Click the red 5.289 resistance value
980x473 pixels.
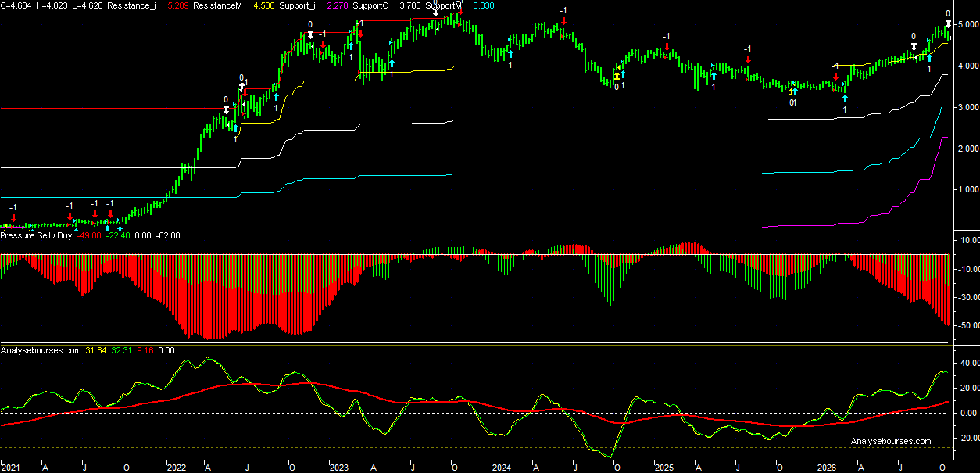click(x=179, y=5)
